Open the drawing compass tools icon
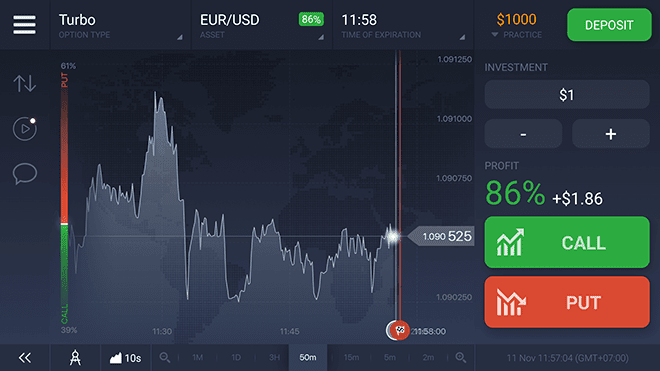Image resolution: width=660 pixels, height=371 pixels. (x=75, y=358)
